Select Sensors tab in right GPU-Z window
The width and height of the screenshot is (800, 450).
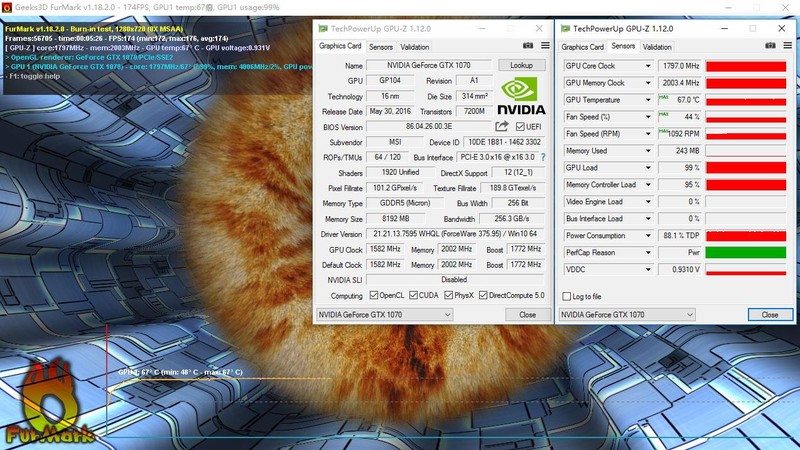point(623,46)
